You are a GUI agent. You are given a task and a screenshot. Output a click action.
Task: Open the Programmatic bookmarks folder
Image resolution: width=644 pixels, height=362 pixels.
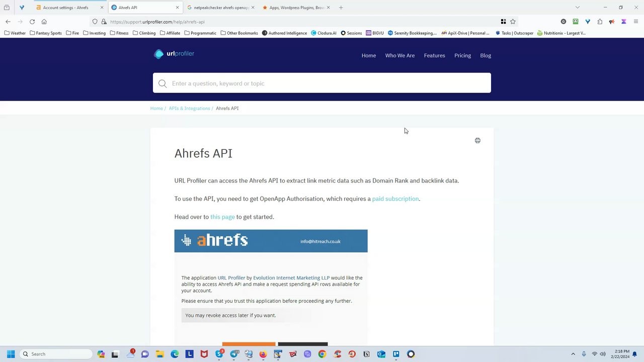(200, 33)
